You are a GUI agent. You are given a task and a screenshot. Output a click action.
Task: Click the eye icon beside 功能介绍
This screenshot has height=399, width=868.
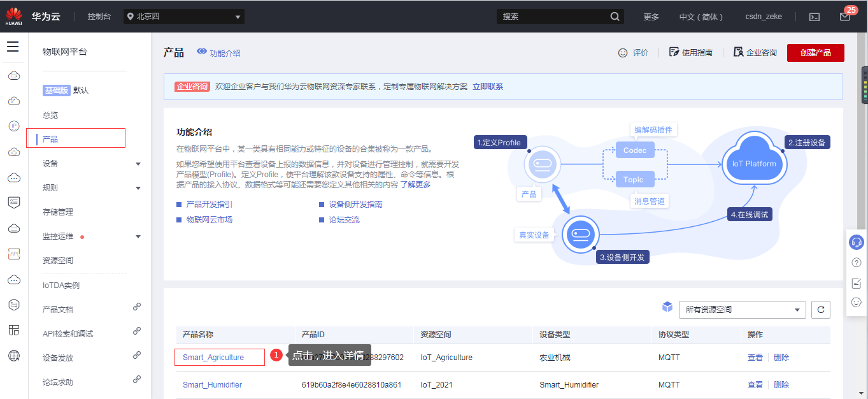pyautogui.click(x=202, y=52)
